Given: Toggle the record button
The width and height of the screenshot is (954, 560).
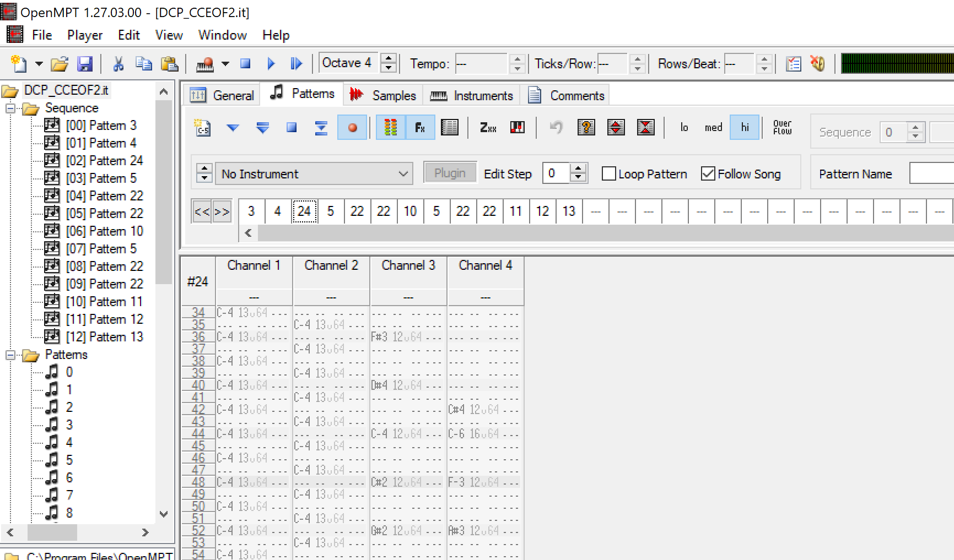Looking at the screenshot, I should point(352,128).
